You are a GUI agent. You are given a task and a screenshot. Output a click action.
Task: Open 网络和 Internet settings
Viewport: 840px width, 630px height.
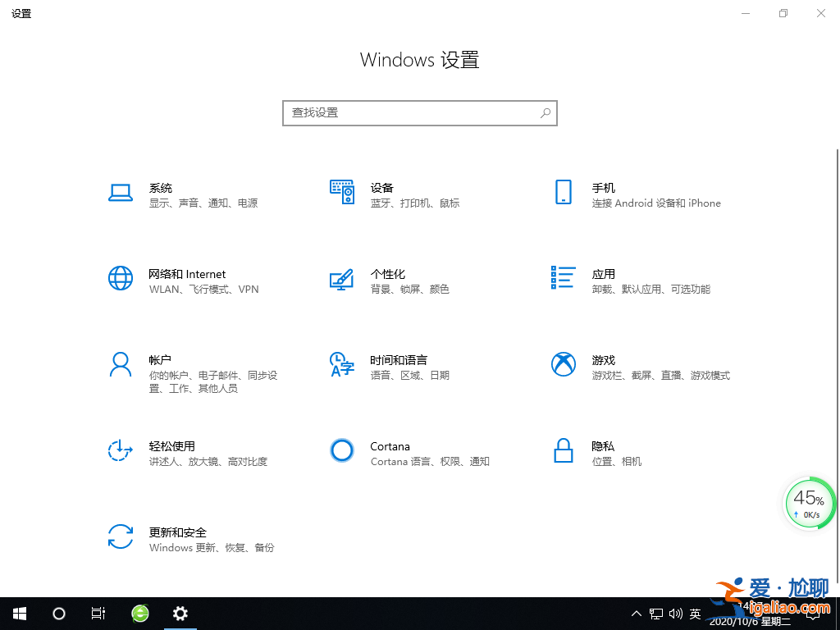pos(187,281)
